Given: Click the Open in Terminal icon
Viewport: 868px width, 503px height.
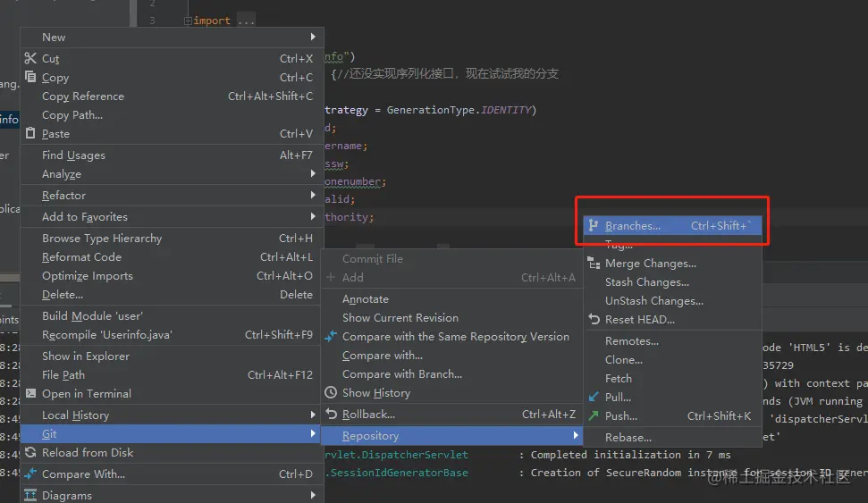Looking at the screenshot, I should [30, 393].
